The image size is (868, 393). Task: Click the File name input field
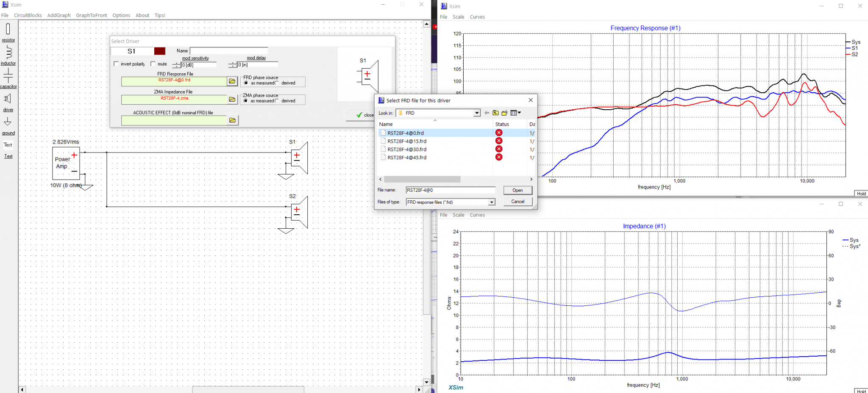[x=451, y=190]
